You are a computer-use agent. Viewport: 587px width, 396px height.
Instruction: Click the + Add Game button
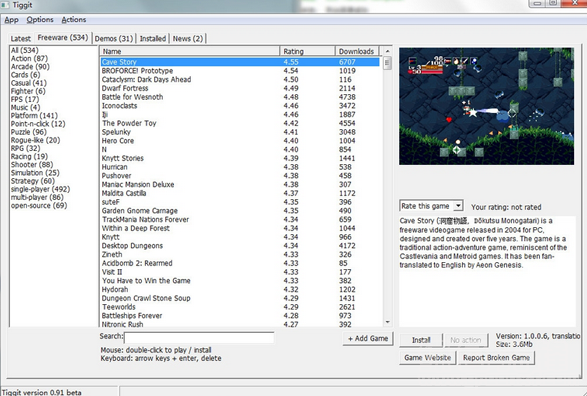click(x=368, y=338)
